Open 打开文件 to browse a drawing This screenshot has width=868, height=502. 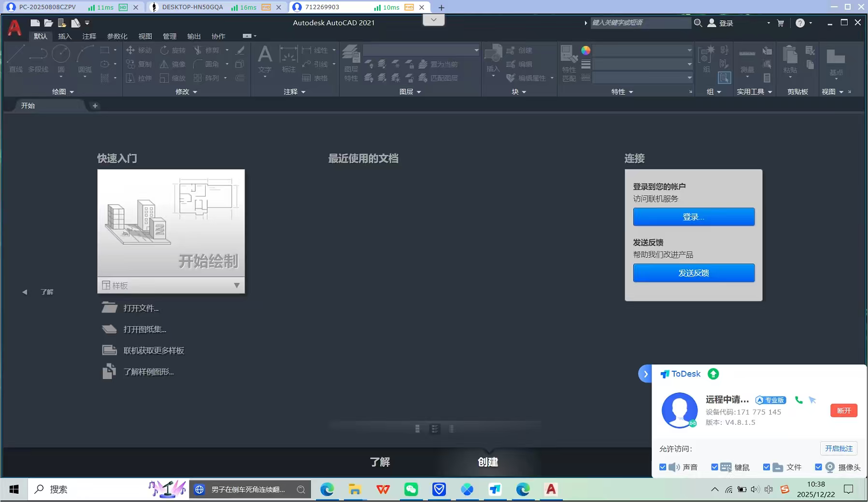[x=141, y=307]
